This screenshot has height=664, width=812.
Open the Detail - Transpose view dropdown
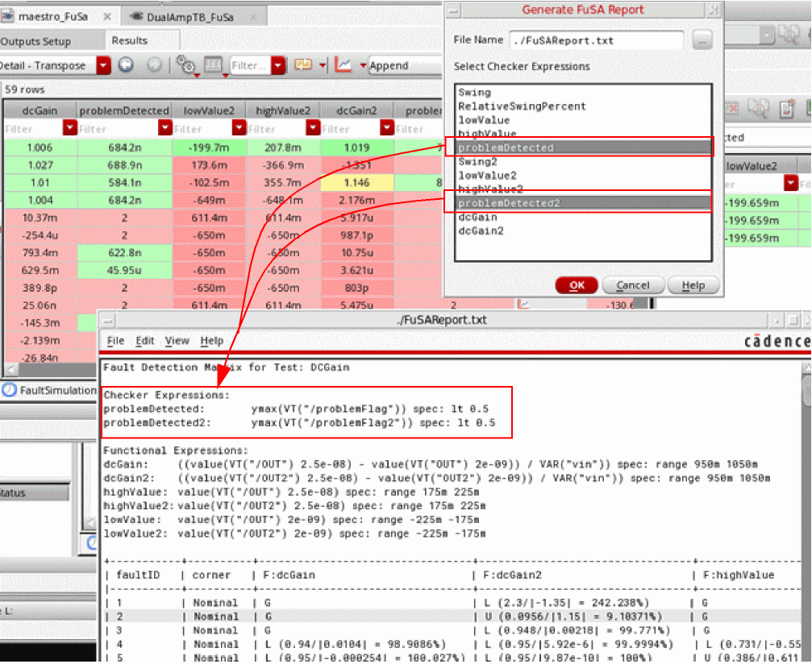103,65
